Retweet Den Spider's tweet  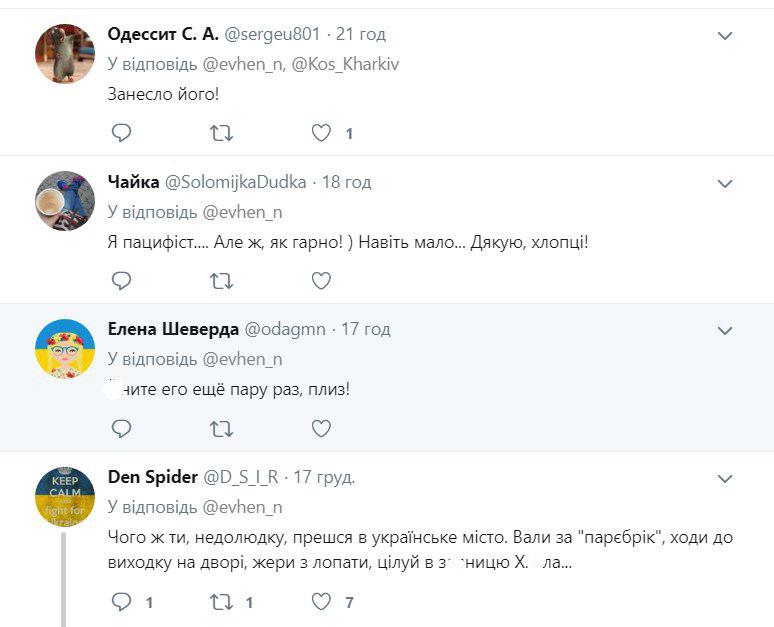[221, 602]
